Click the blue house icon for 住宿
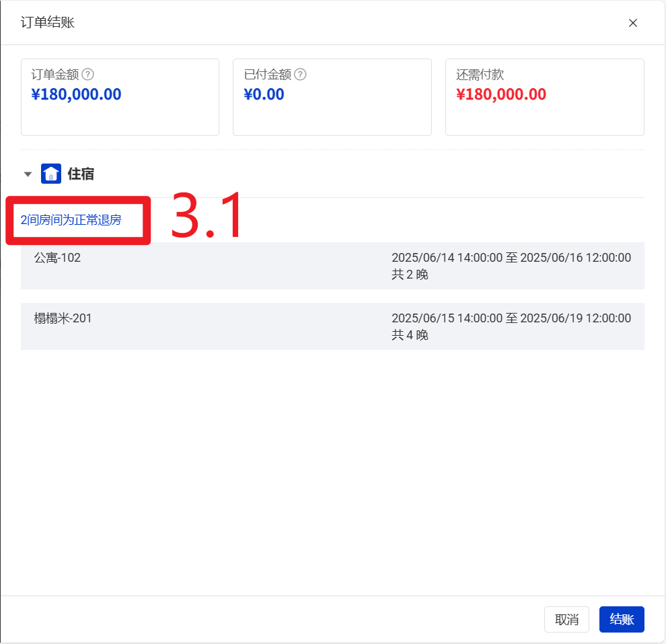The width and height of the screenshot is (666, 644). tap(51, 174)
